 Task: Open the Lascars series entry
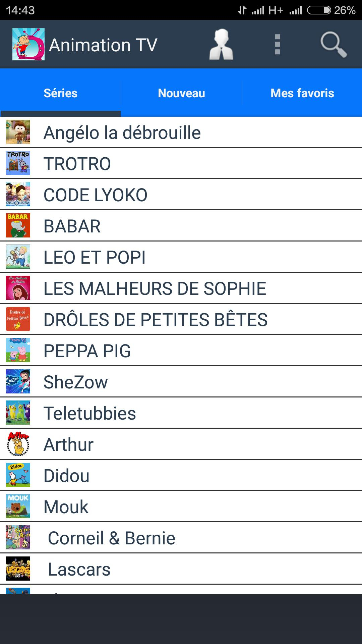tap(79, 569)
